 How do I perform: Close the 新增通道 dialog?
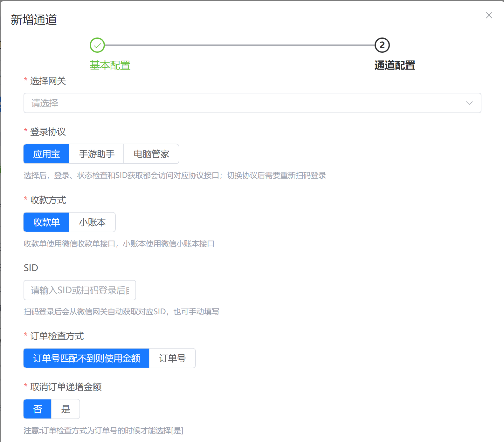pos(489,15)
